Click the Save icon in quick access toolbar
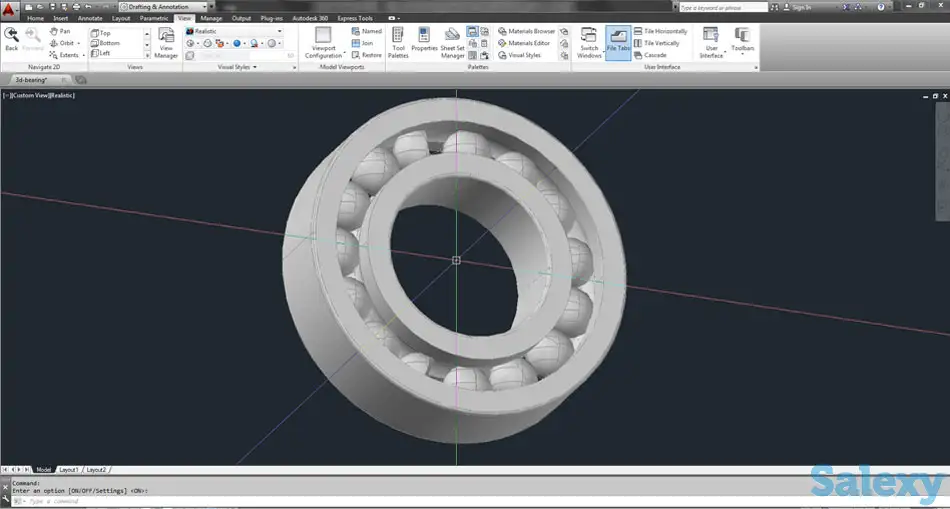950x509 pixels. [53, 7]
